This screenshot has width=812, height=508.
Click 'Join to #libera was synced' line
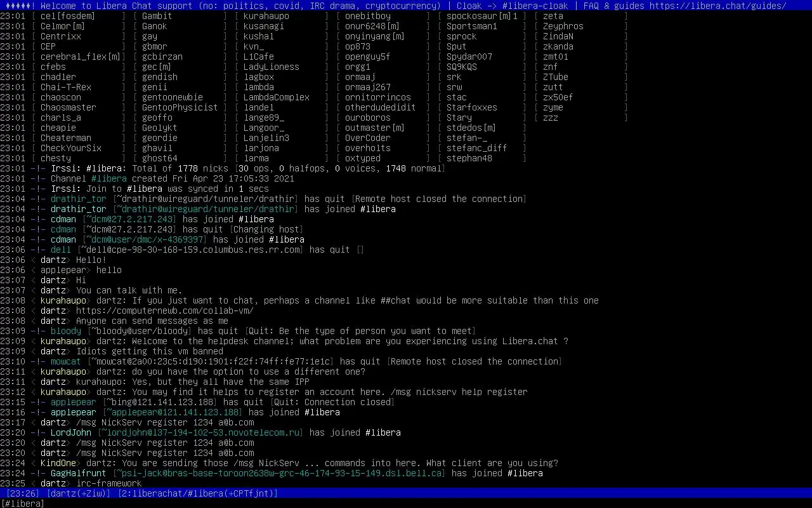coord(134,189)
